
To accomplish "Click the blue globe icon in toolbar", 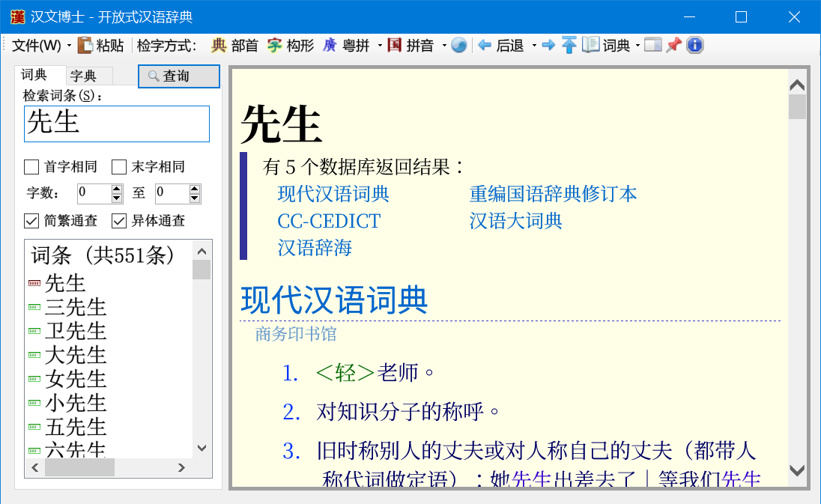I will pos(458,46).
